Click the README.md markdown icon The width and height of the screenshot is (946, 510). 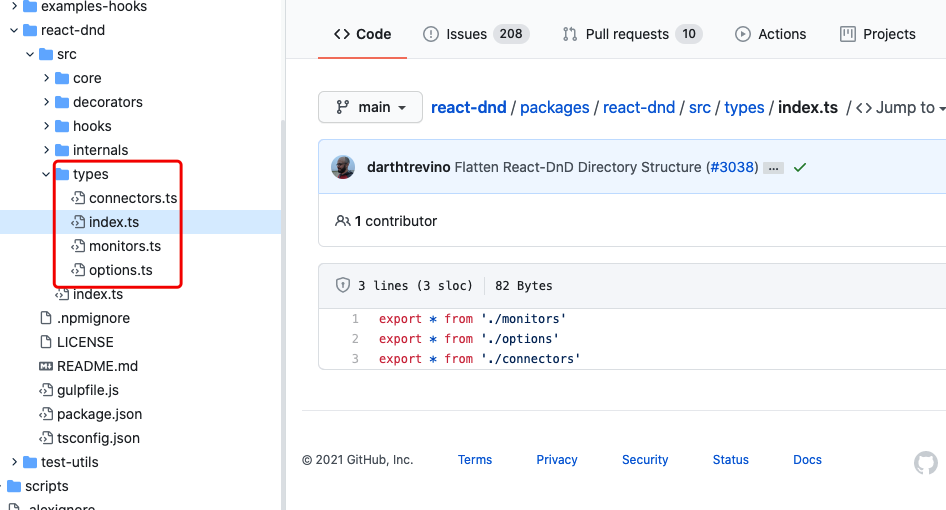point(46,366)
